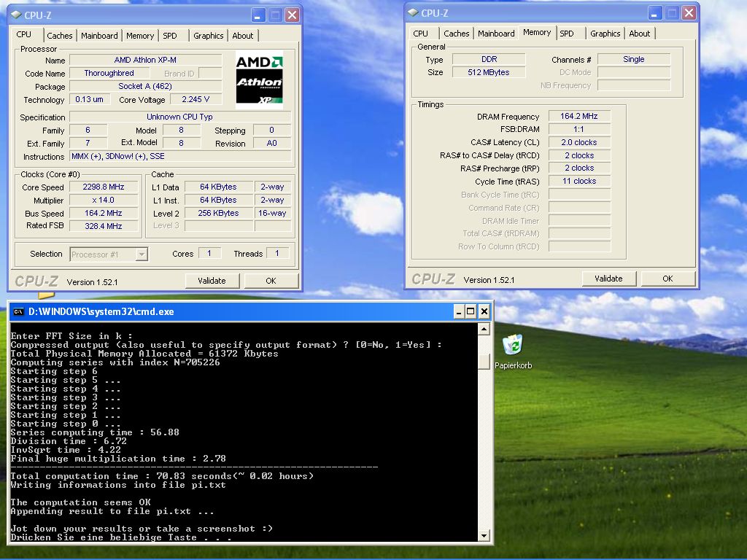
Task: Click the console line Total computation time
Action: (162, 476)
